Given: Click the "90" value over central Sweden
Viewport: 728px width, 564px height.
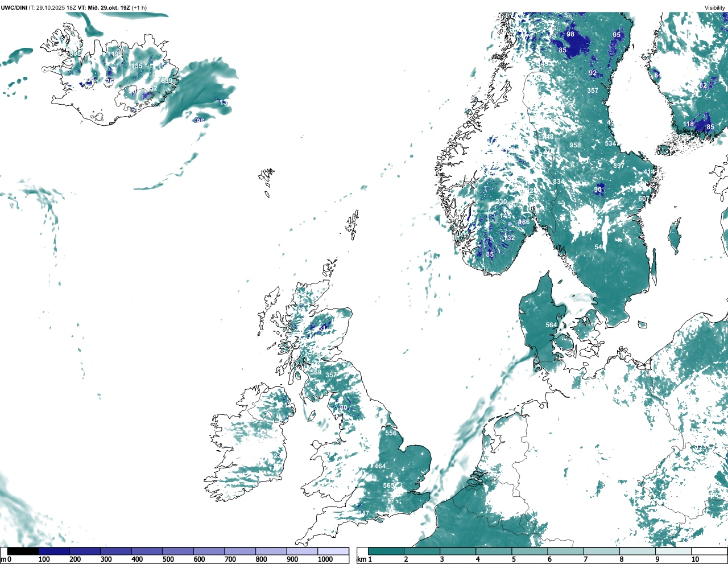Looking at the screenshot, I should (598, 190).
